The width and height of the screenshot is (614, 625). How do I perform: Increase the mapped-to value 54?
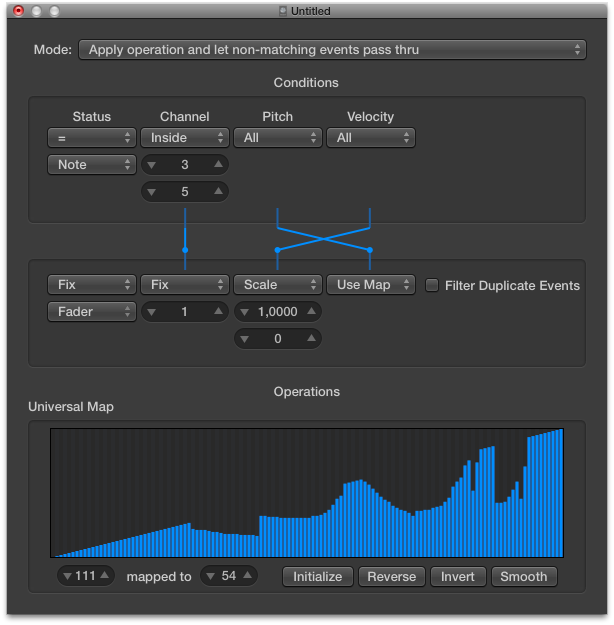248,575
